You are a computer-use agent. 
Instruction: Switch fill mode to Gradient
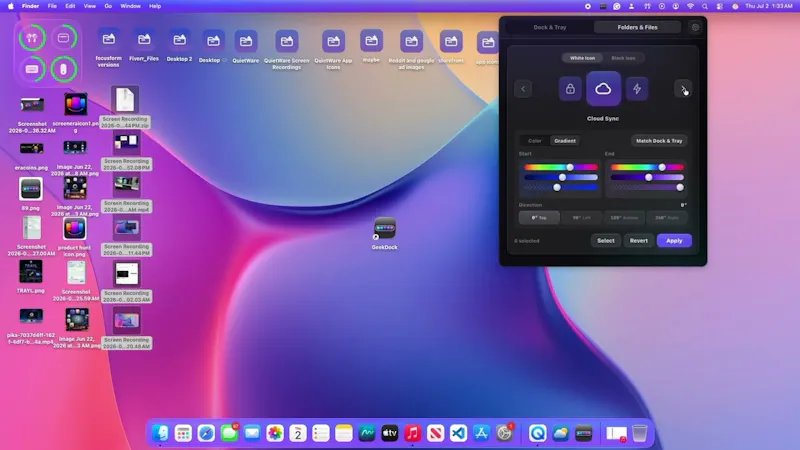pos(565,141)
